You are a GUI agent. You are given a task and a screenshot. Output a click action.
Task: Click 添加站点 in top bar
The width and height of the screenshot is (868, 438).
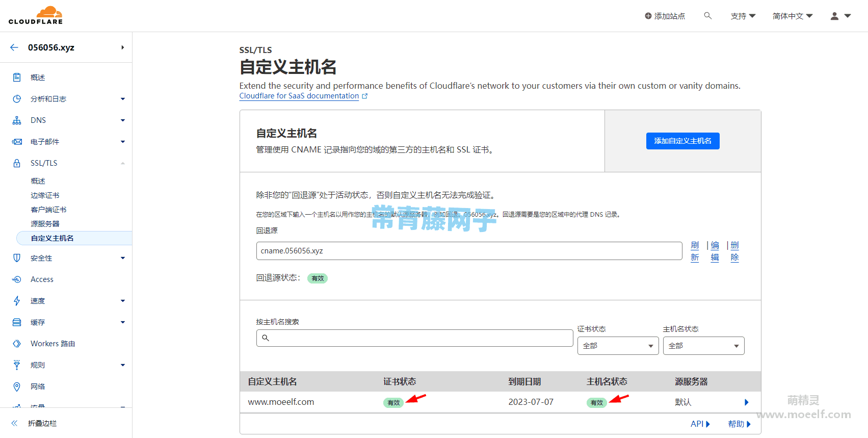click(x=665, y=16)
